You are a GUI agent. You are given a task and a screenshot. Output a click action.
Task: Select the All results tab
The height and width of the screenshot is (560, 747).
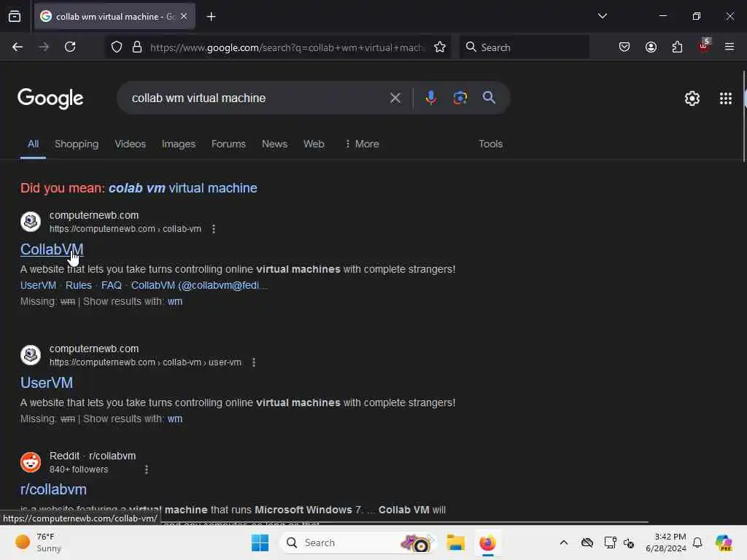click(33, 144)
